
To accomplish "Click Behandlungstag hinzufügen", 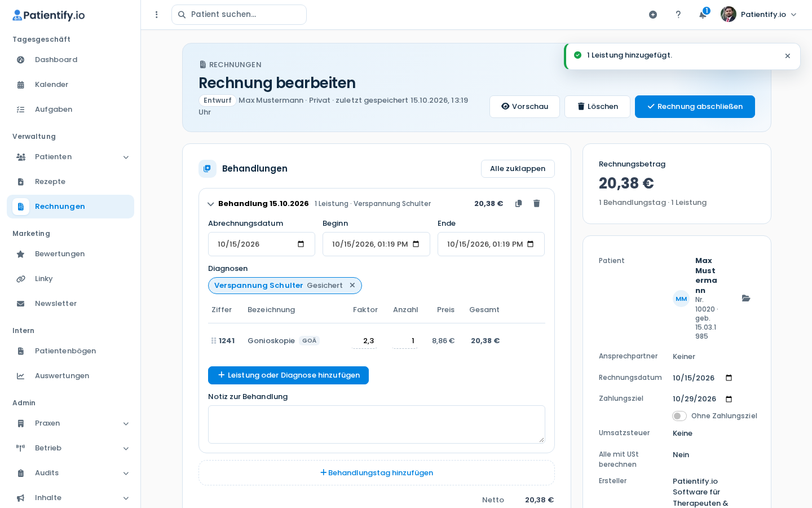I will click(377, 473).
